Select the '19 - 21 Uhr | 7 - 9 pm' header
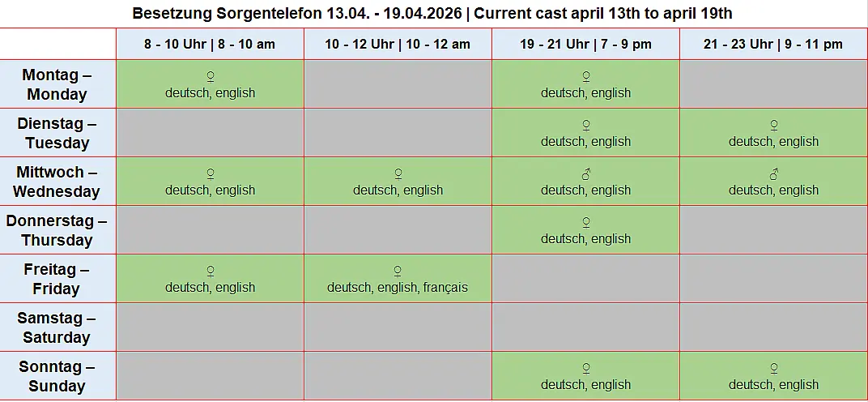Image resolution: width=868 pixels, height=402 pixels. pos(585,44)
